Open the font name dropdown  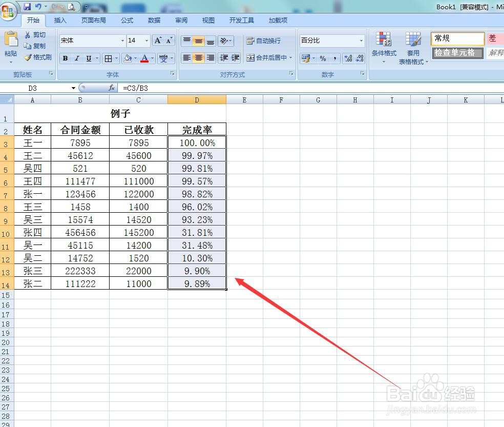tap(122, 40)
